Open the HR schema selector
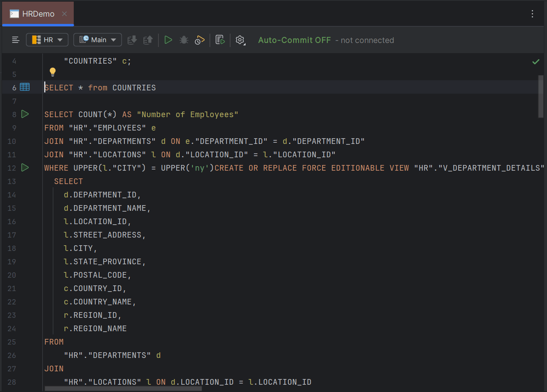Screen dimensions: 547x392 (47, 40)
